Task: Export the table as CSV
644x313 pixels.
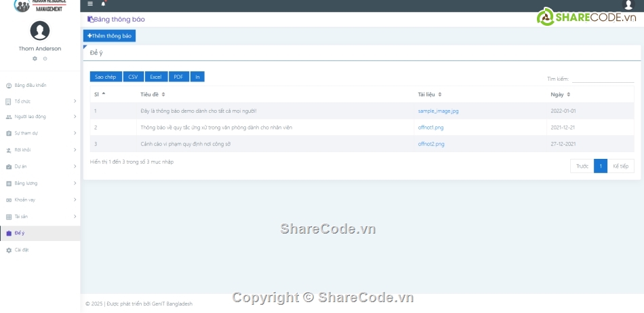Action: click(x=133, y=77)
